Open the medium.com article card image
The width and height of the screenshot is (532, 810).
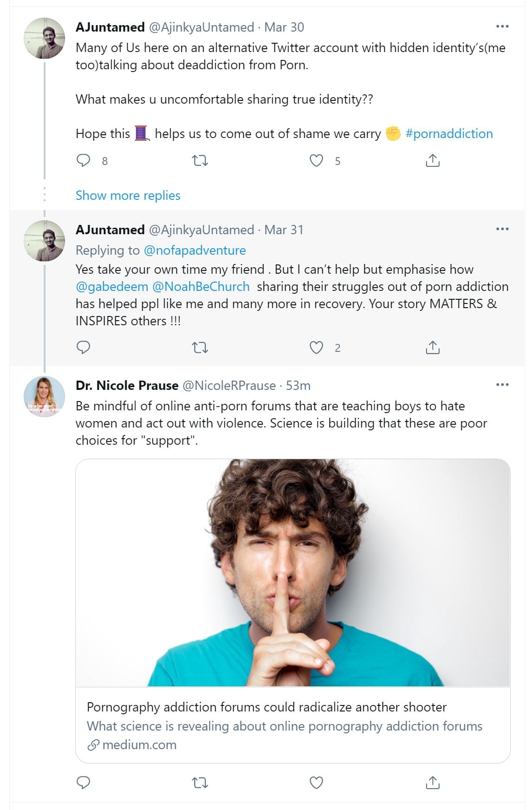coord(293,573)
